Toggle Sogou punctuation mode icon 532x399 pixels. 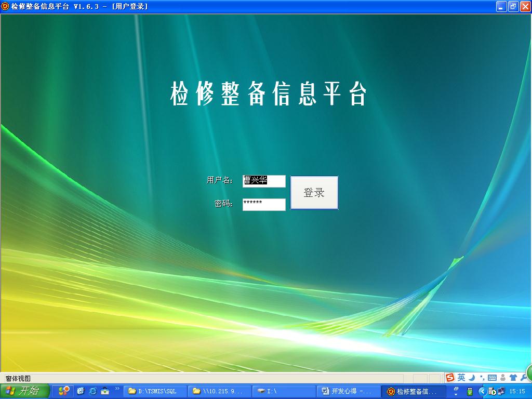point(482,378)
